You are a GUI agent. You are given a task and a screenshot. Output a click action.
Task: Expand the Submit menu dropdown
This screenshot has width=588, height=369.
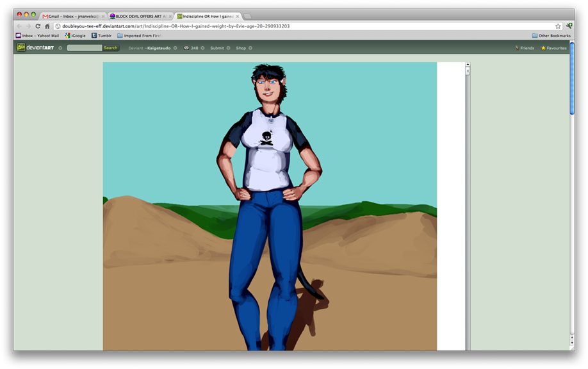[x=229, y=48]
